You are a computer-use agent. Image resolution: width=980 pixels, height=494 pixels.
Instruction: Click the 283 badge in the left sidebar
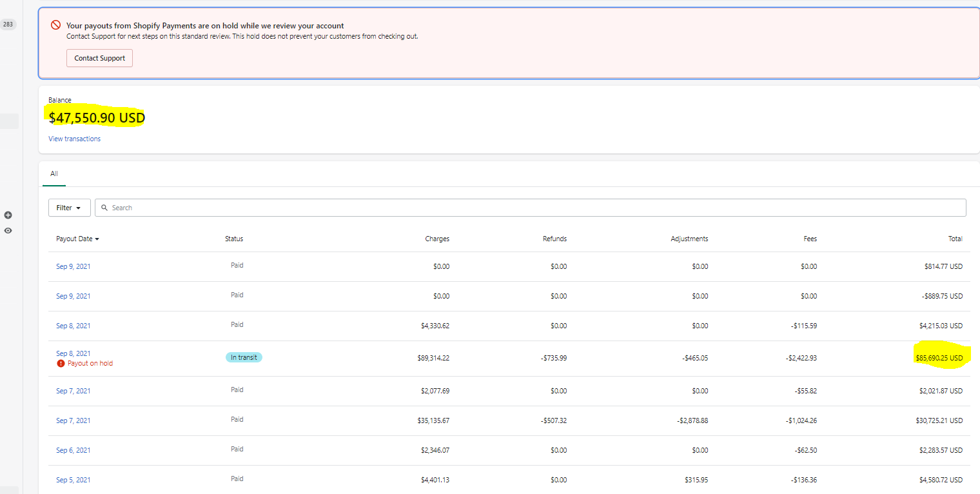coord(8,25)
